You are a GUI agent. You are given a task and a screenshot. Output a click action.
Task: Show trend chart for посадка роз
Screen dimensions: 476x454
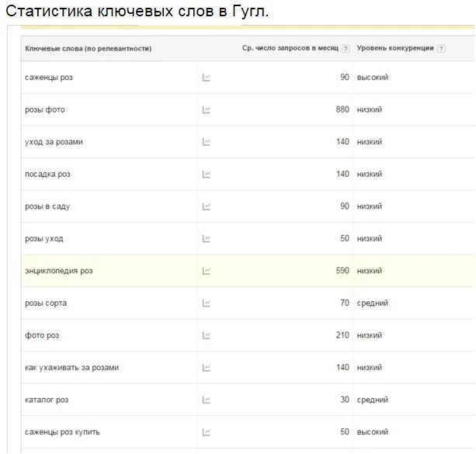pos(206,174)
